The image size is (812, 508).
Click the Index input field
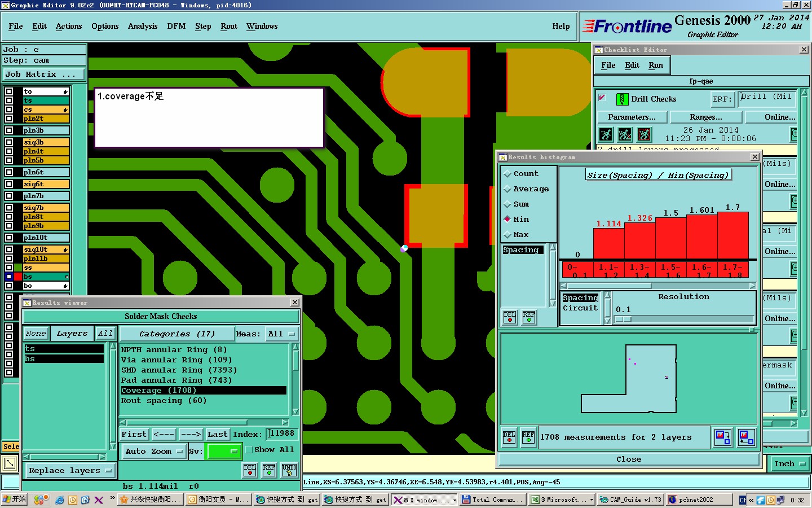tap(282, 433)
